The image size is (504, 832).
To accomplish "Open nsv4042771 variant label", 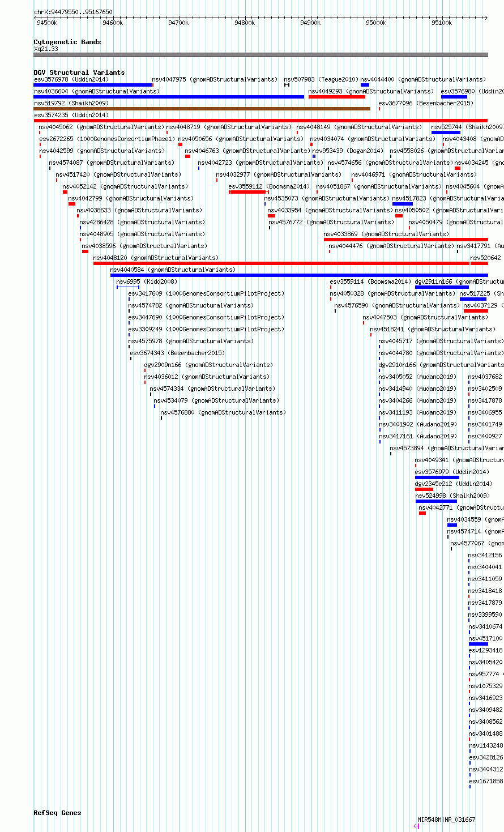I will [461, 507].
